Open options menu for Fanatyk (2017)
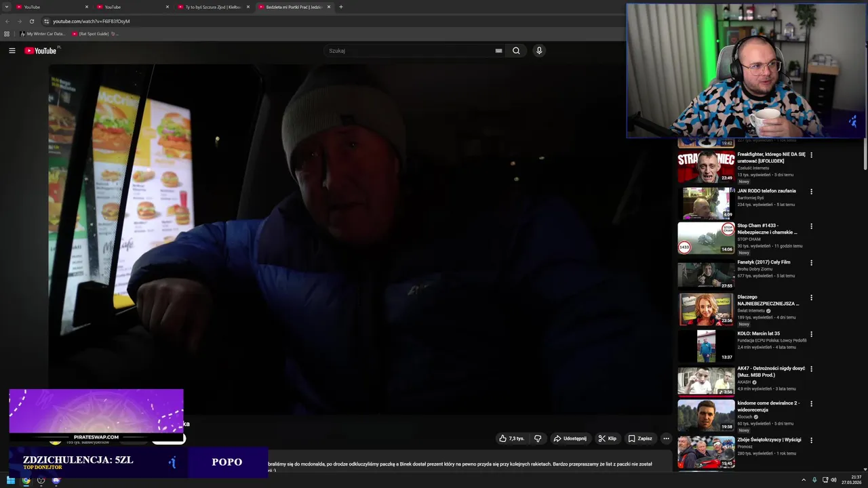This screenshot has height=488, width=868. tap(811, 262)
